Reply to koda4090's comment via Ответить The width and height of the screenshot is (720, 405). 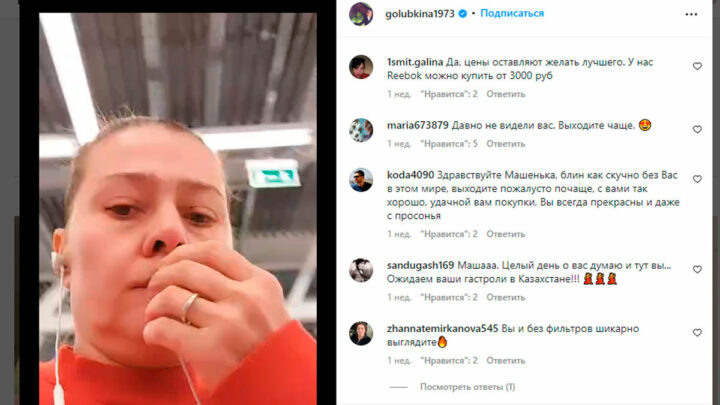coord(506,234)
